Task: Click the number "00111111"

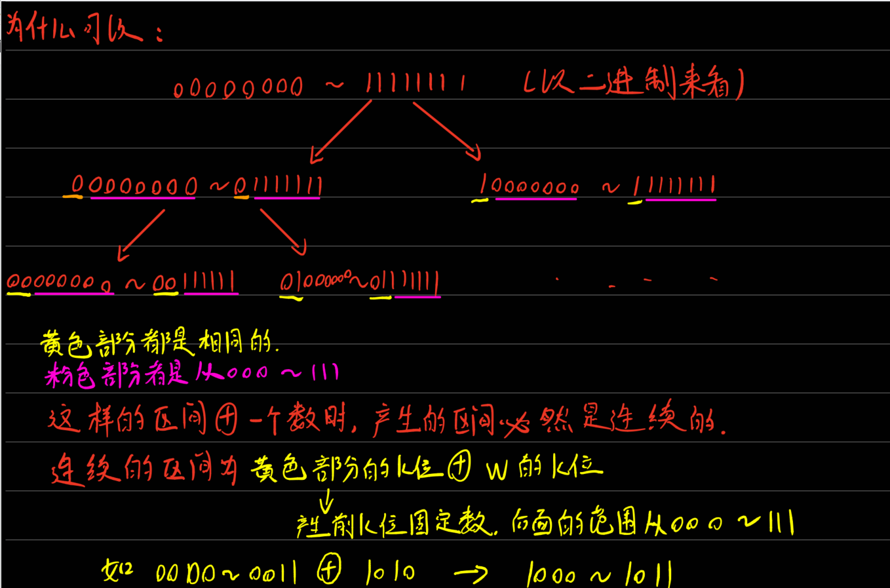Action: click(195, 283)
